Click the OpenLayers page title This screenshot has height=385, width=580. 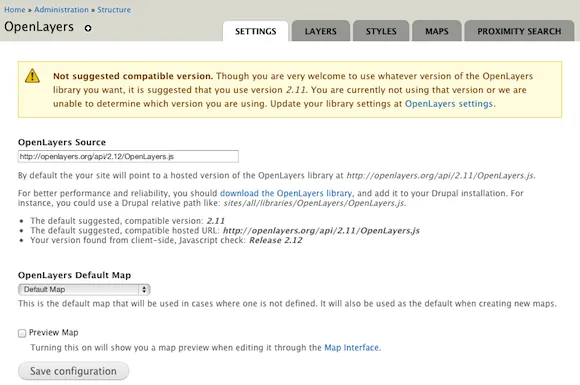click(x=39, y=27)
